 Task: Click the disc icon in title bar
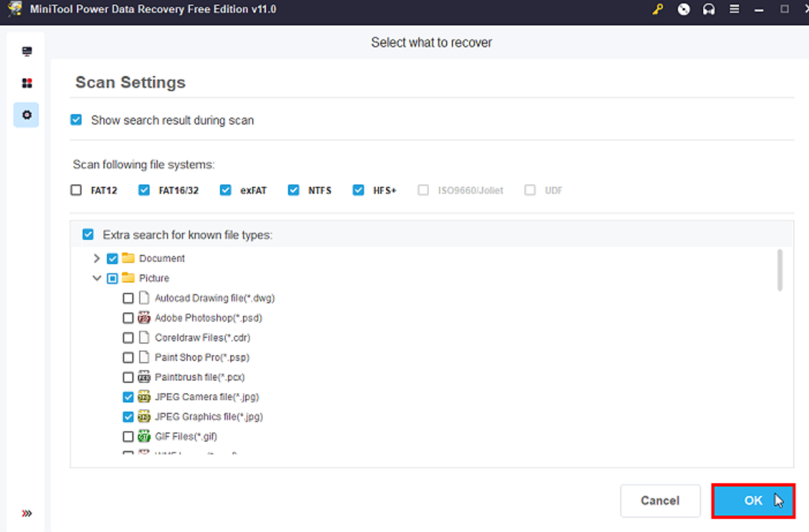(684, 9)
